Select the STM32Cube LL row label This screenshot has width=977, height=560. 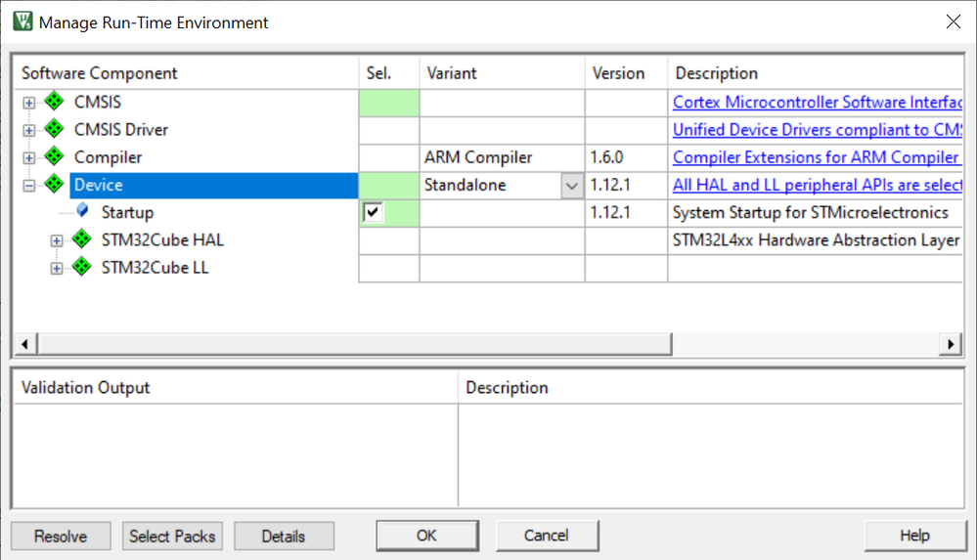point(155,268)
